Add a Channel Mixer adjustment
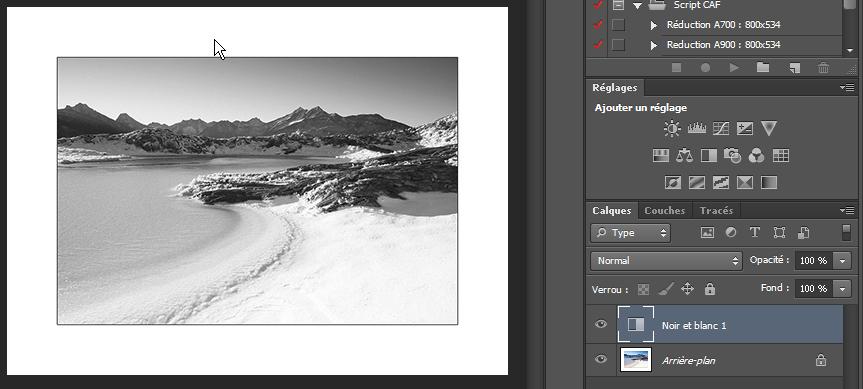863x389 pixels. click(x=756, y=156)
